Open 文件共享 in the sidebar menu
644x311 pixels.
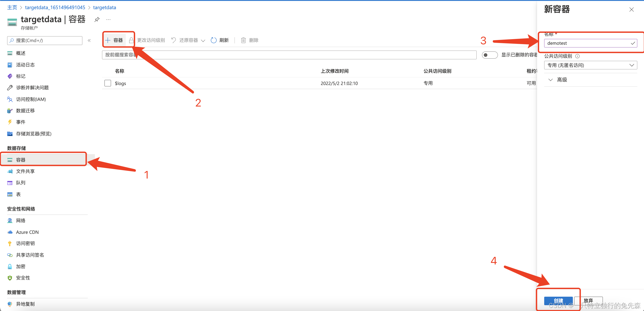pos(25,171)
